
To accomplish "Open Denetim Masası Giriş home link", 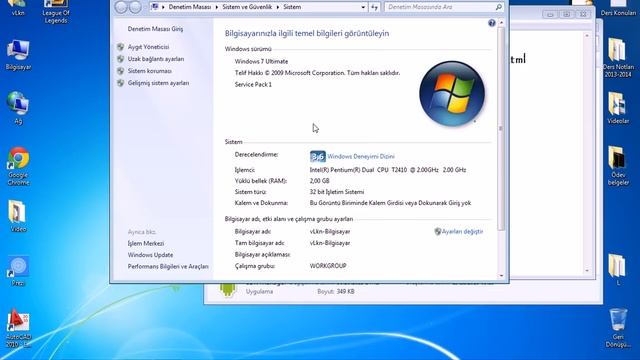I will pos(156,29).
